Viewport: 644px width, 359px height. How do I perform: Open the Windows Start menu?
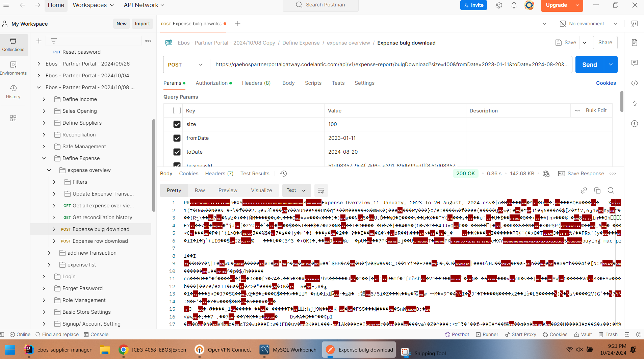tap(10, 350)
